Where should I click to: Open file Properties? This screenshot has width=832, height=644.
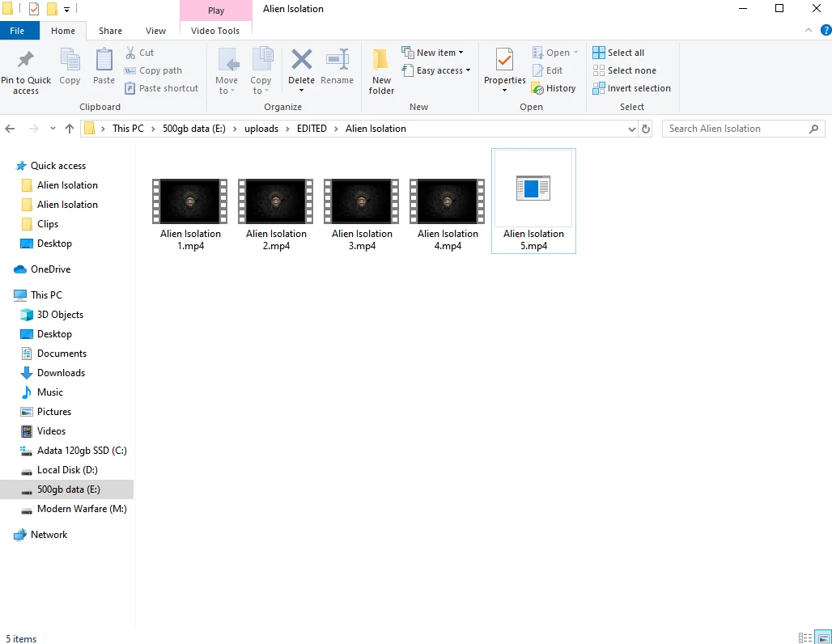pos(504,66)
